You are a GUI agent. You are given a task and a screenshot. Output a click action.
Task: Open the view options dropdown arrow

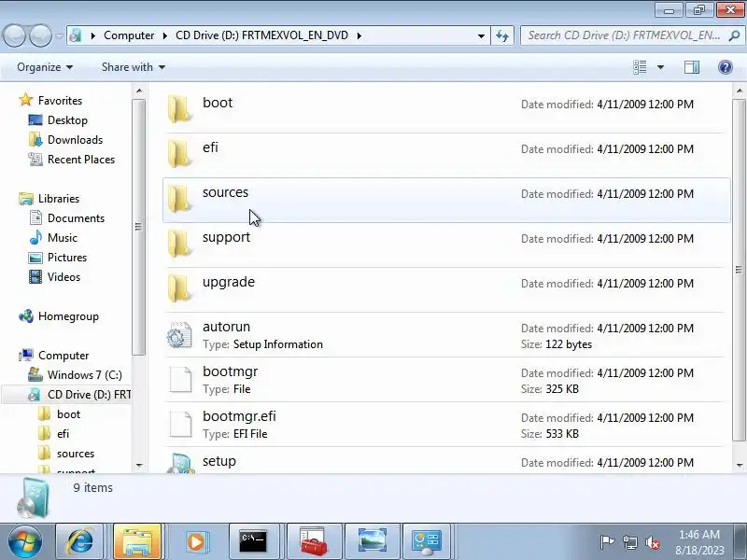click(660, 67)
